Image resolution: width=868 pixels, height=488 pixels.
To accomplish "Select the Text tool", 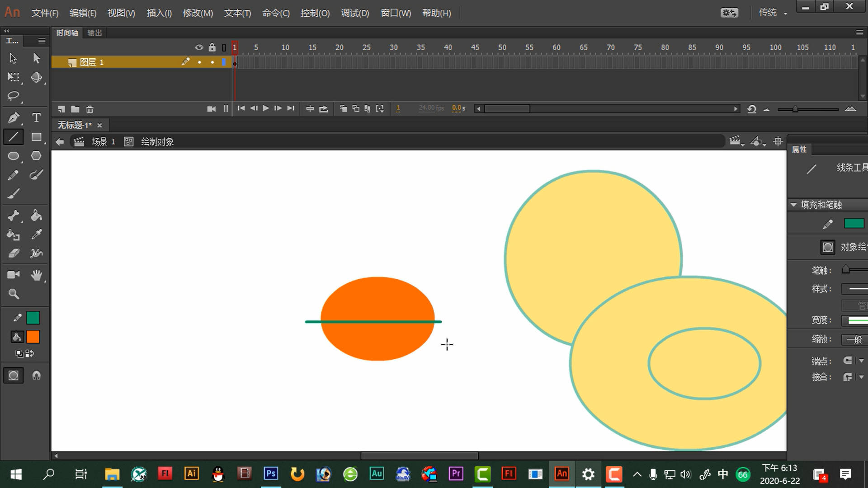I will [36, 117].
